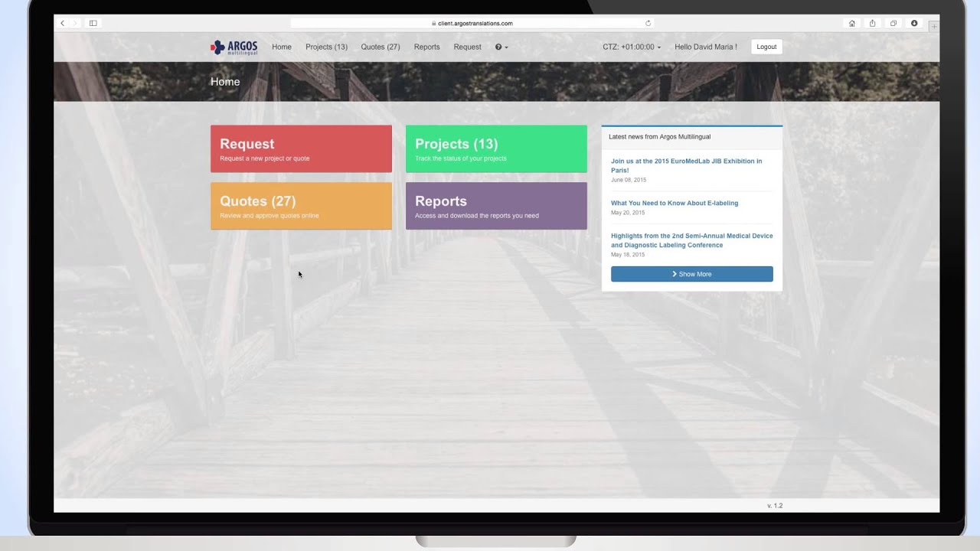
Task: Go to Request in the navbar
Action: coord(467,47)
